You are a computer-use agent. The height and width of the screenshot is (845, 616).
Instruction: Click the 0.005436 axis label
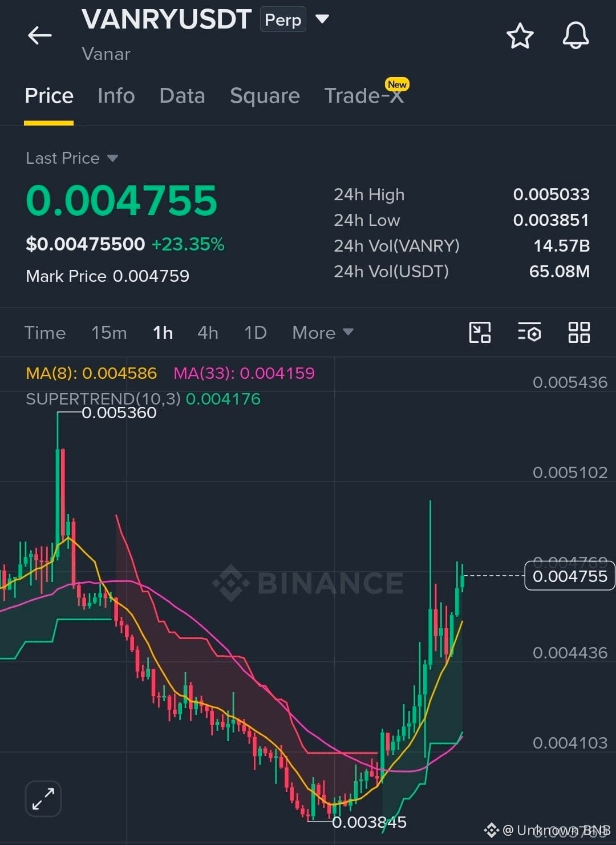(x=570, y=382)
